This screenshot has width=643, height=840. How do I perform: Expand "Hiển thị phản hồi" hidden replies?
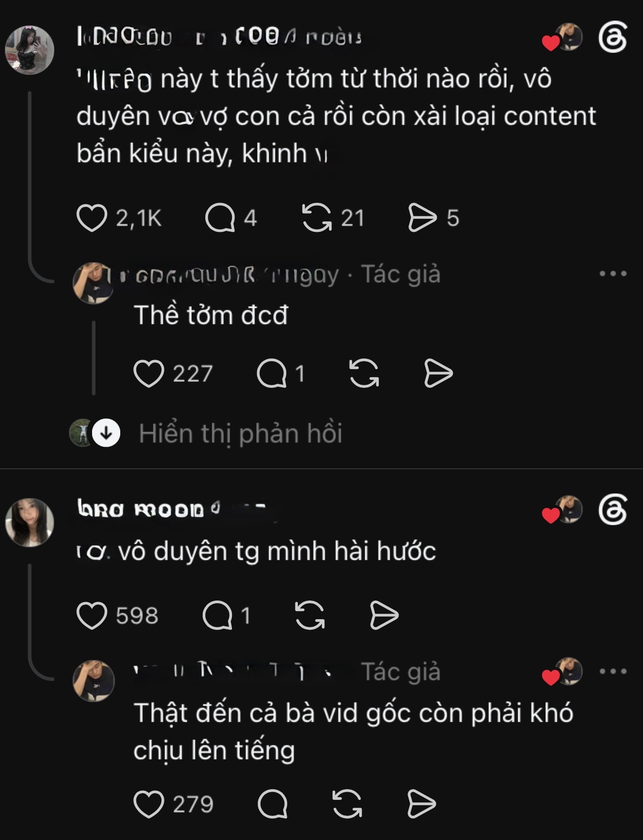point(240,433)
